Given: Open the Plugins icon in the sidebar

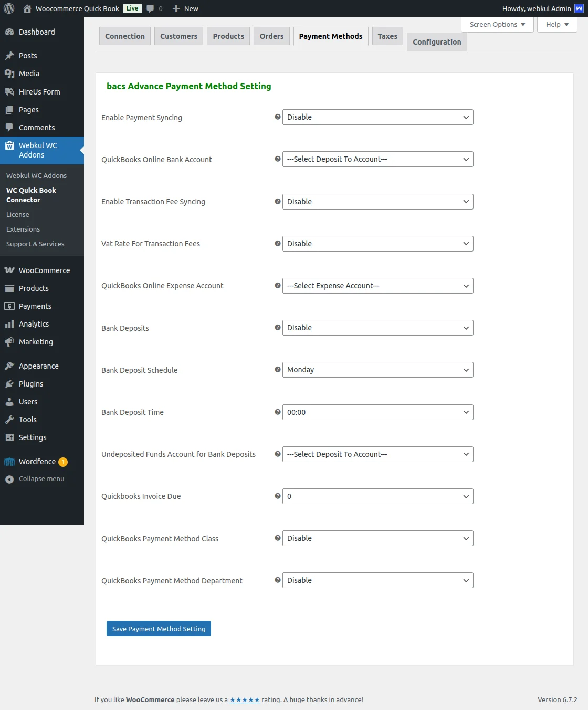Looking at the screenshot, I should coord(10,384).
